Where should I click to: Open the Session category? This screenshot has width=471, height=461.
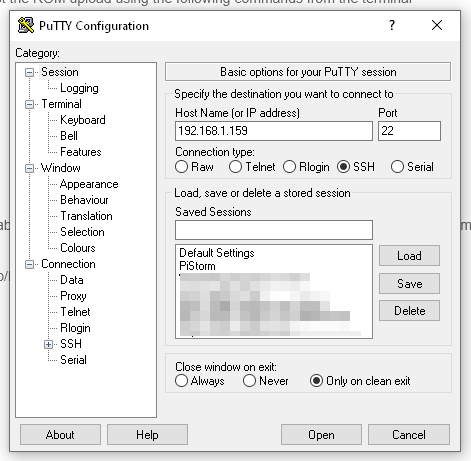coord(60,72)
